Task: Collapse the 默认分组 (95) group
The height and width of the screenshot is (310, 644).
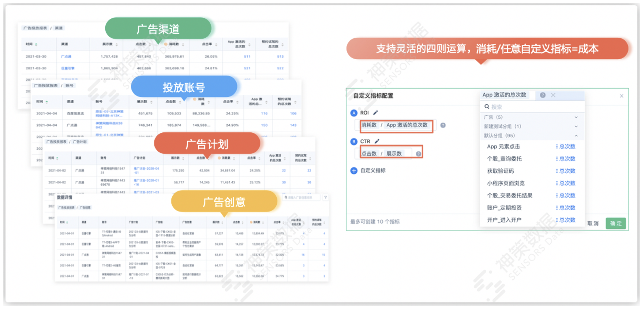Action: pos(576,136)
